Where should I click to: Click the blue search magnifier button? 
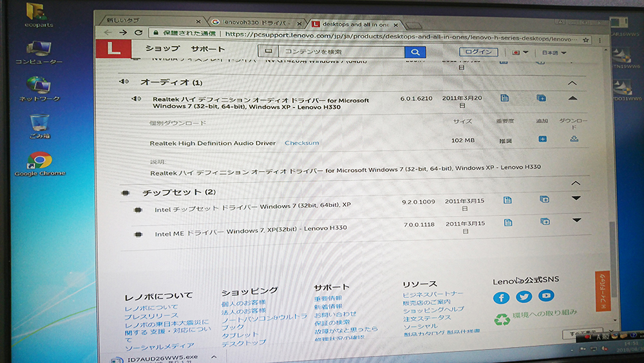pos(415,52)
